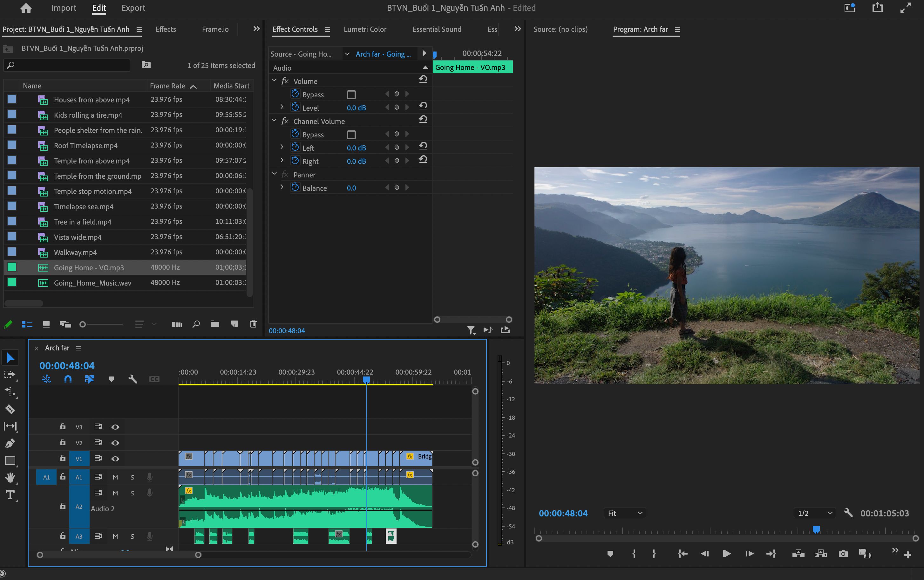
Task: Reset the Volume effect
Action: pos(423,79)
